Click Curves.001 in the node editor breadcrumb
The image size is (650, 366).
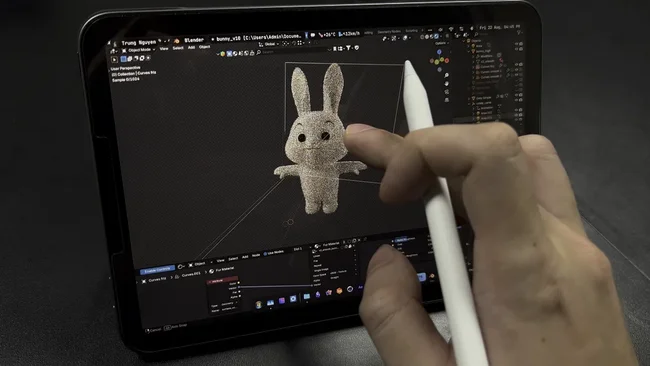tap(191, 274)
